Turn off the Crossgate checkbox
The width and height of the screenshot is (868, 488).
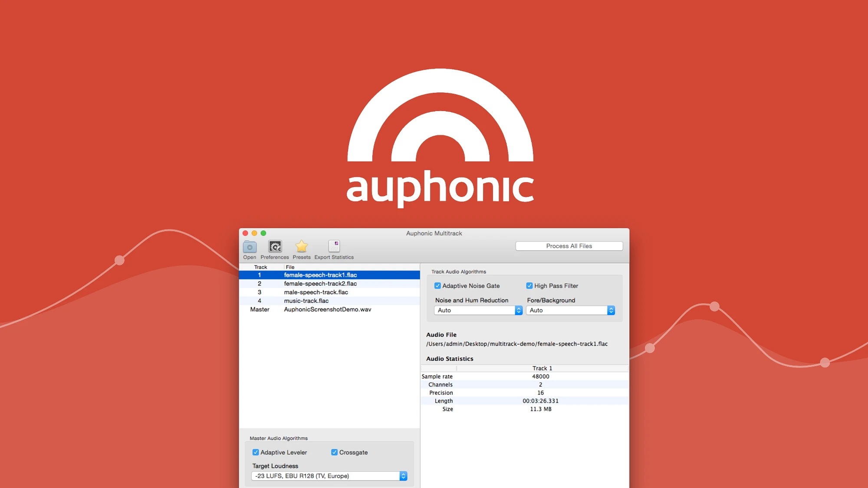[x=334, y=452]
